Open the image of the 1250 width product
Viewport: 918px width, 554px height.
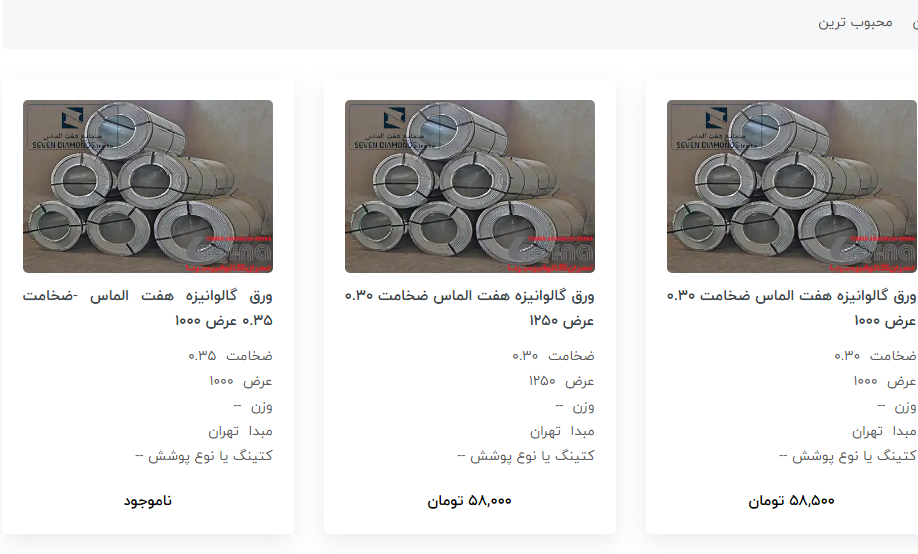point(470,186)
